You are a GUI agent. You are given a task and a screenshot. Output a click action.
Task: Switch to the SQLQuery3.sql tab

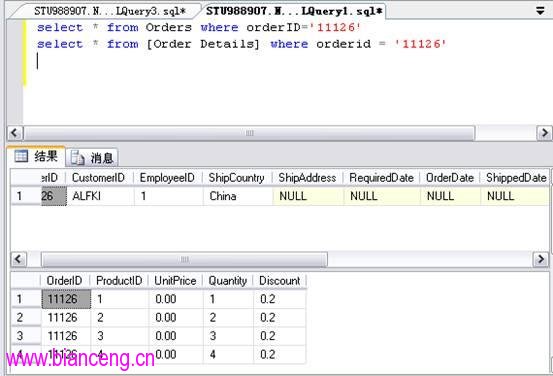[109, 11]
